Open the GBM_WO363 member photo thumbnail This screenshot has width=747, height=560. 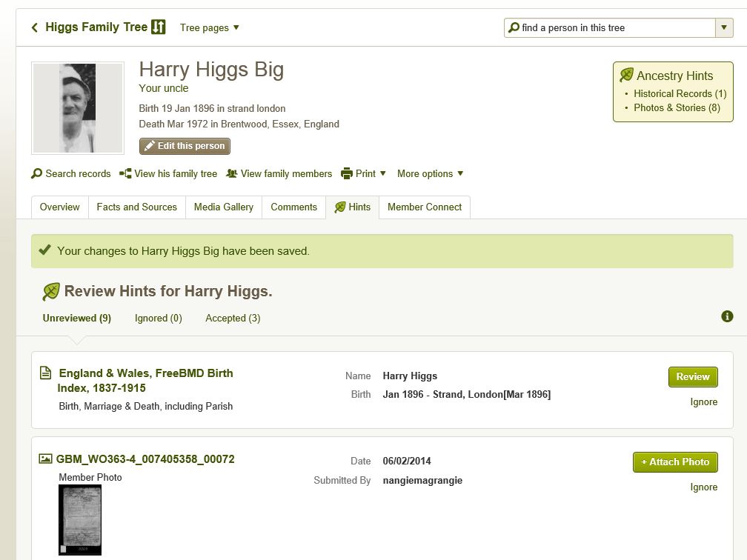click(x=80, y=520)
